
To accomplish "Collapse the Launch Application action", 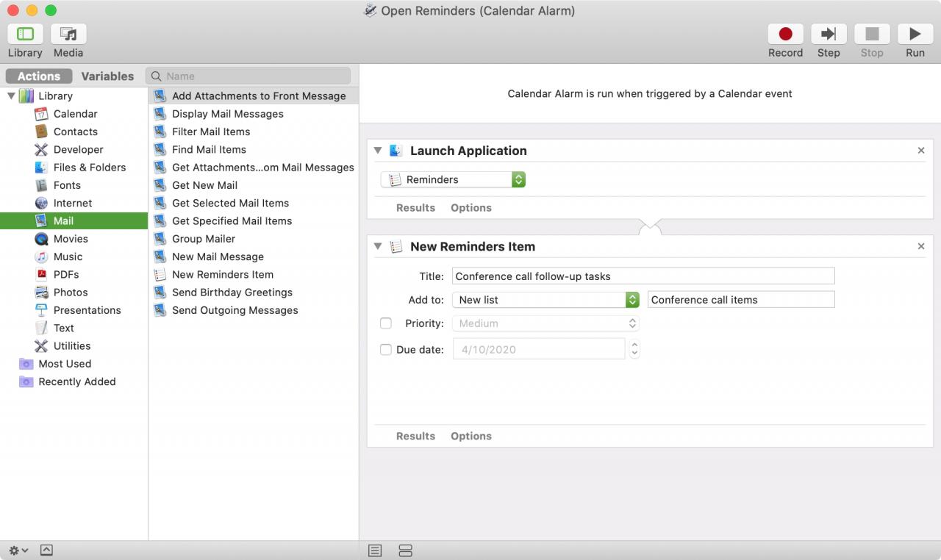I will pyautogui.click(x=378, y=150).
